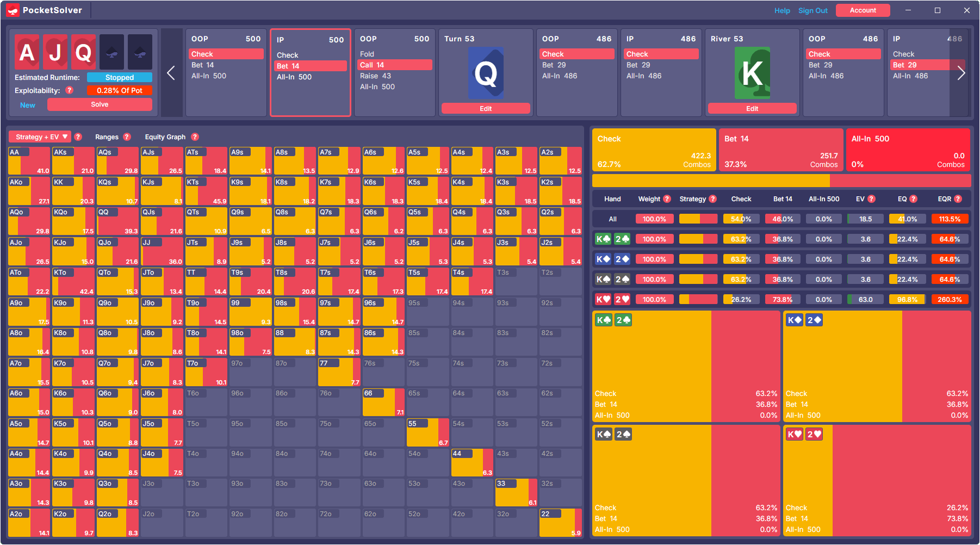The height and width of the screenshot is (545, 980).
Task: Open the Exploitability help tooltip icon
Action: click(x=69, y=90)
